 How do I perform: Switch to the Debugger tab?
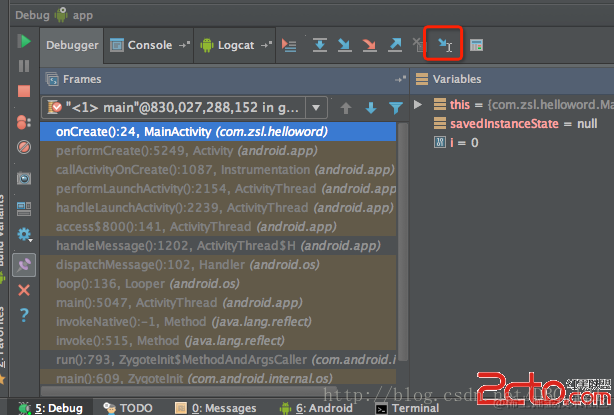click(72, 45)
